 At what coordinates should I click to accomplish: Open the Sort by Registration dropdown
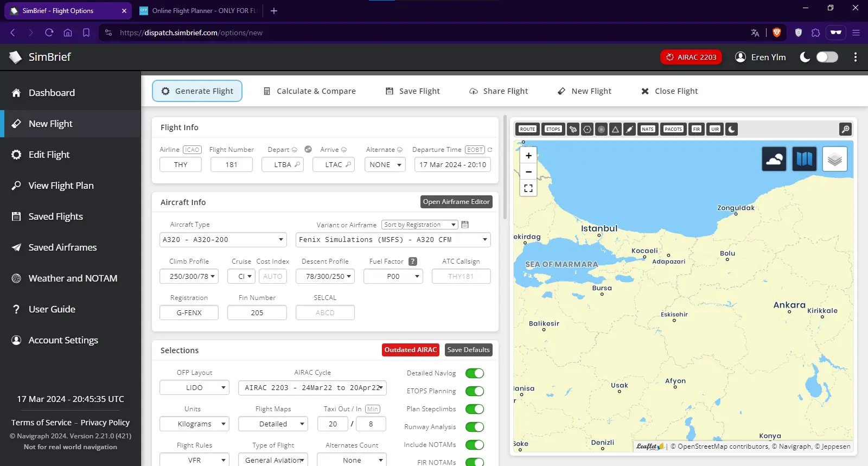[x=420, y=225]
